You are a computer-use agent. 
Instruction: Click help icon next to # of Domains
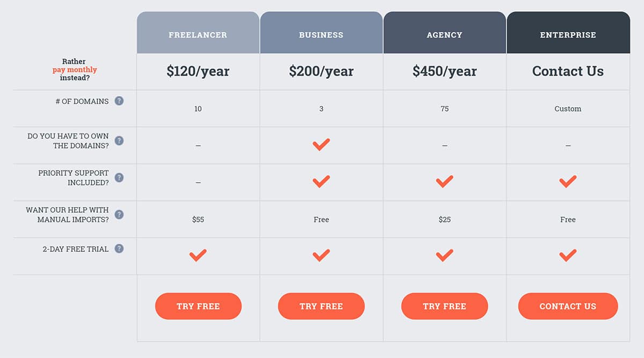pyautogui.click(x=119, y=101)
